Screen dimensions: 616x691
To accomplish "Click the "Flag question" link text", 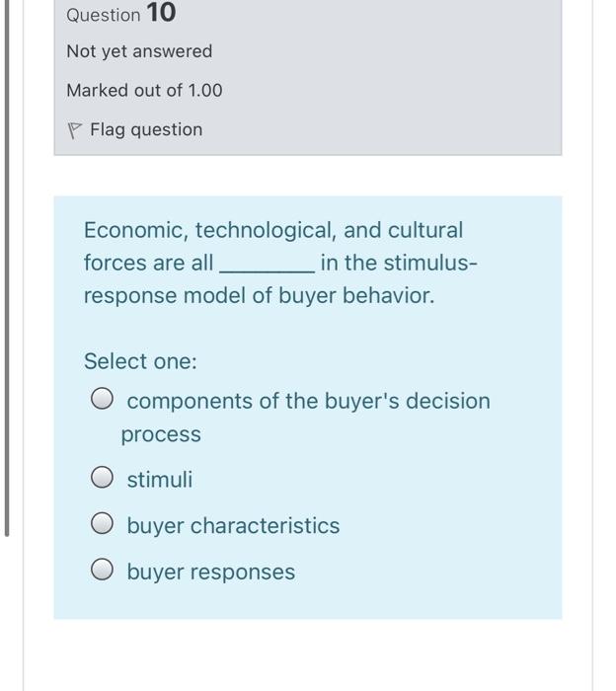I will coord(146,129).
